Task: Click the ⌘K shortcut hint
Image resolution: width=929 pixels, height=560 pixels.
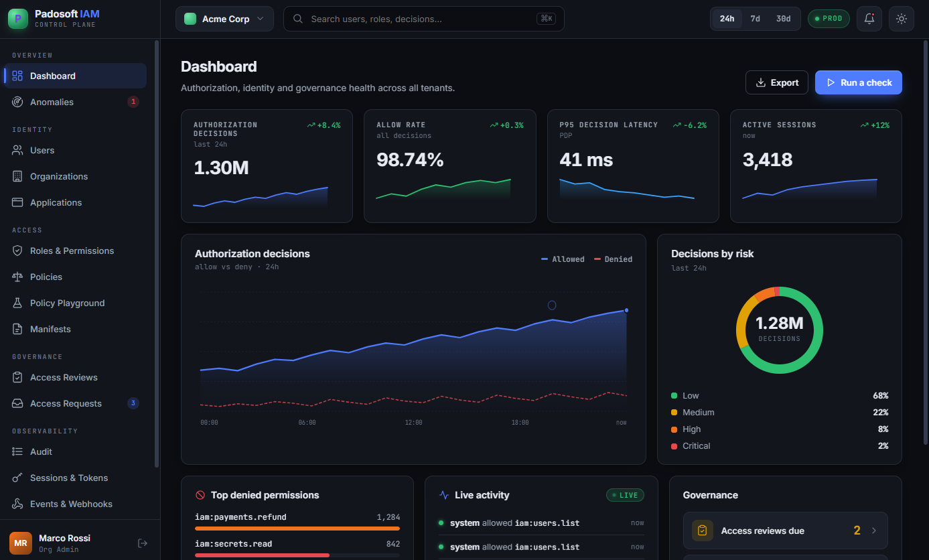Action: tap(547, 19)
